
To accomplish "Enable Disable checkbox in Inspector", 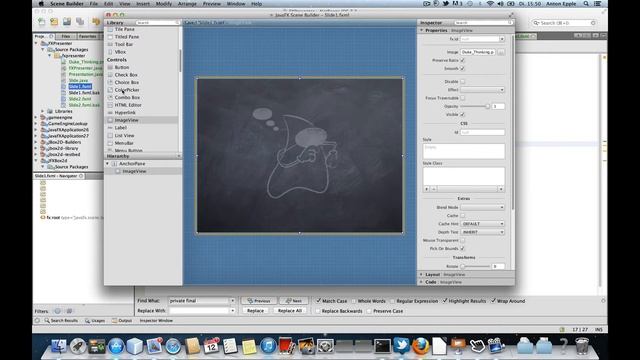I will (x=462, y=82).
